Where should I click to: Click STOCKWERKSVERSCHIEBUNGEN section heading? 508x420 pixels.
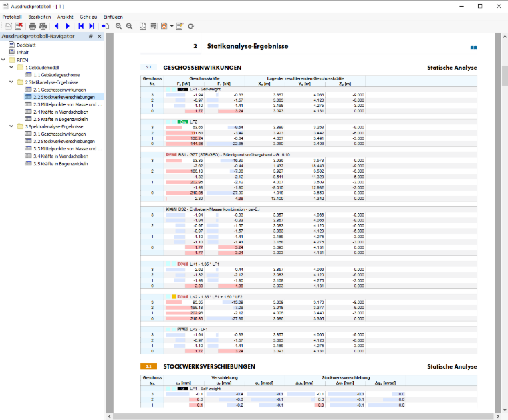pos(209,366)
